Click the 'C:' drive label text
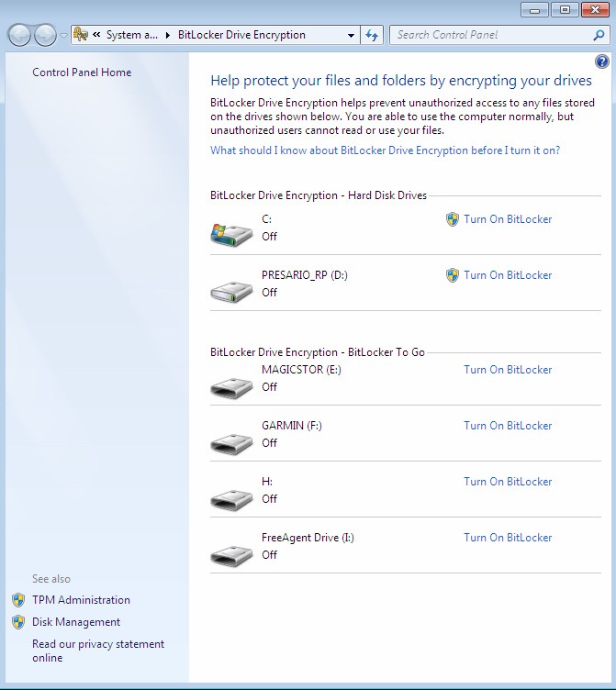The height and width of the screenshot is (690, 616). 267,219
